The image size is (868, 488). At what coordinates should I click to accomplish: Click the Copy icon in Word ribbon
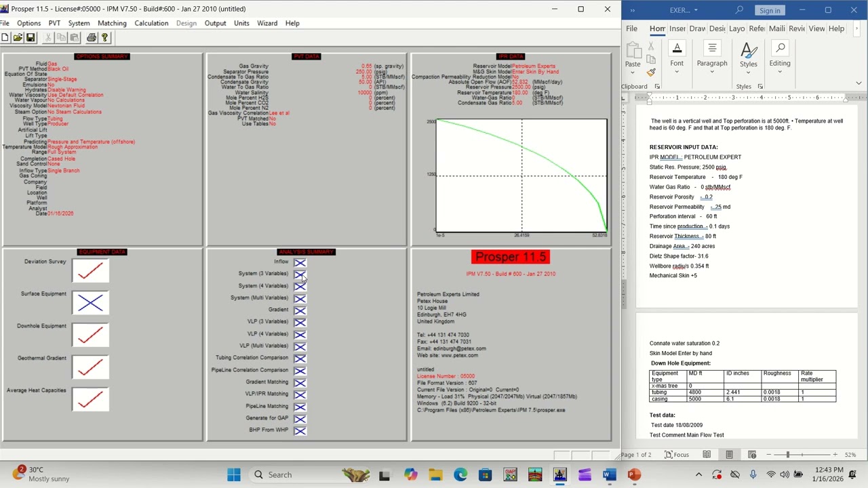click(x=651, y=59)
